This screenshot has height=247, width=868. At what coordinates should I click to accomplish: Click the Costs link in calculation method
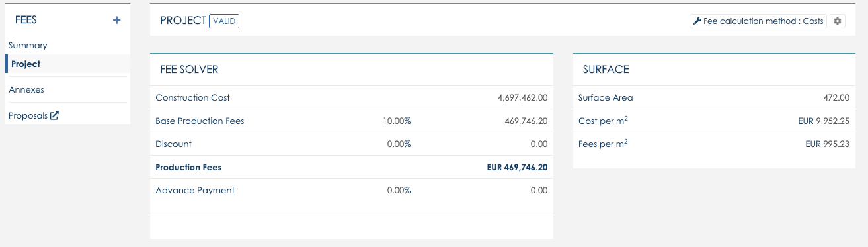[813, 21]
